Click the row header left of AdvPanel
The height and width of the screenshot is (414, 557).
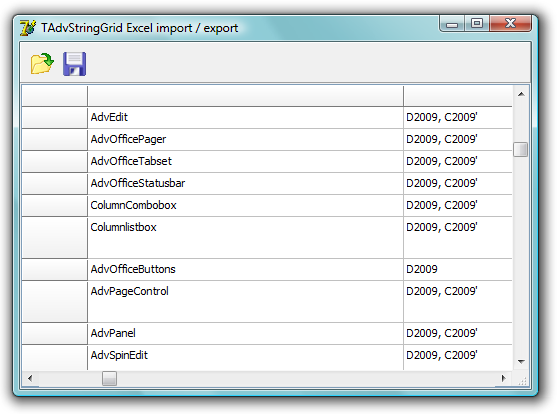(54, 334)
